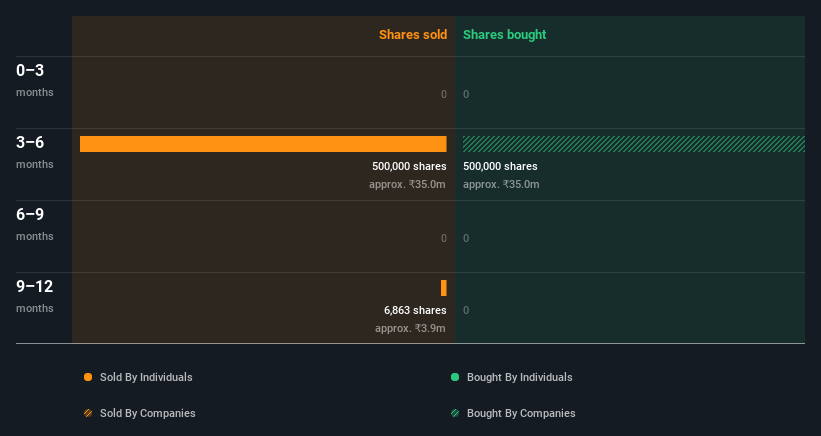Toggle the 'Bought By Companies' legend label

(x=521, y=413)
